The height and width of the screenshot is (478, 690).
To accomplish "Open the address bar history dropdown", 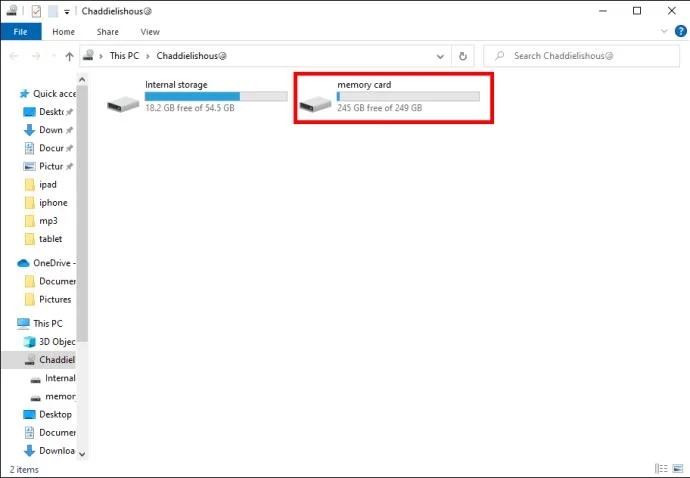I will pyautogui.click(x=440, y=56).
